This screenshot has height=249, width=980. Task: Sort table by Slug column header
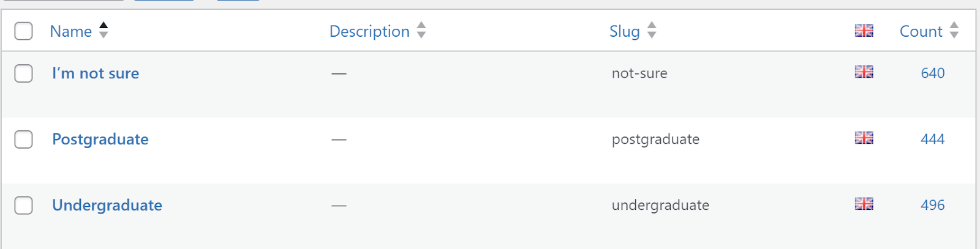coord(625,31)
